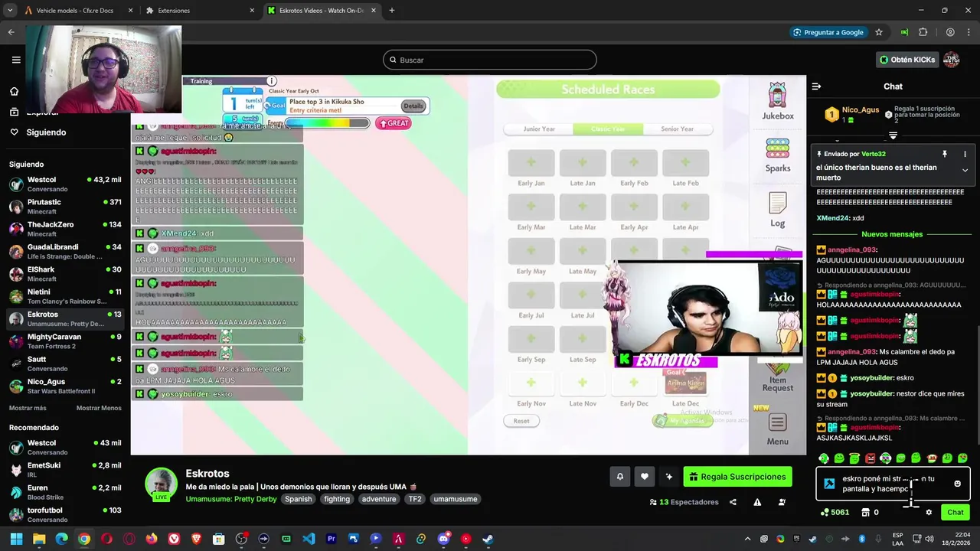Click the Regala Suscripciones button

tap(737, 477)
